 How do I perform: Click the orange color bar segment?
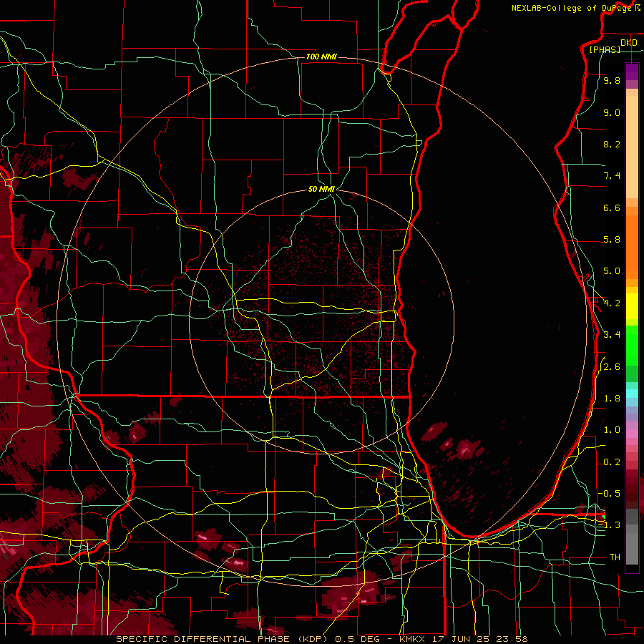click(632, 246)
